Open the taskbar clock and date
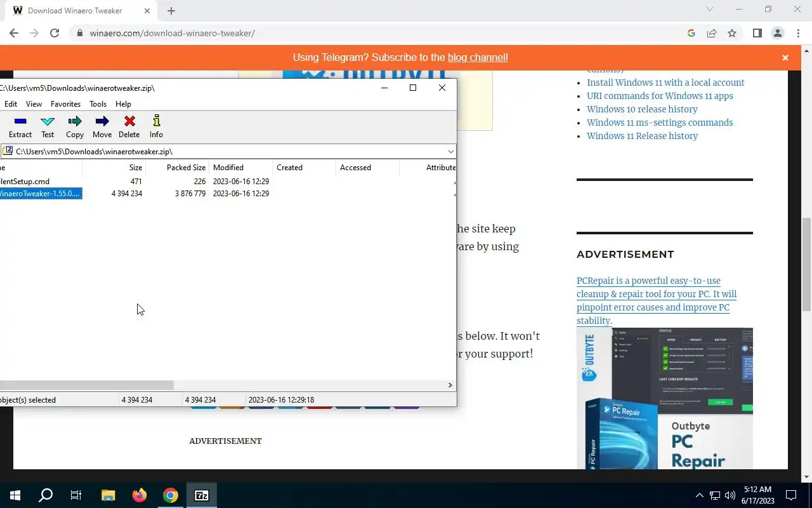 coord(757,495)
